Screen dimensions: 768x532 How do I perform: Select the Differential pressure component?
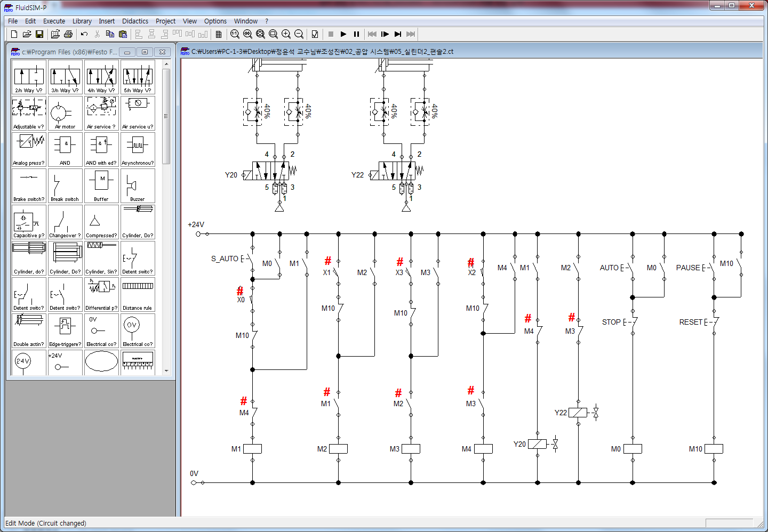pyautogui.click(x=101, y=294)
